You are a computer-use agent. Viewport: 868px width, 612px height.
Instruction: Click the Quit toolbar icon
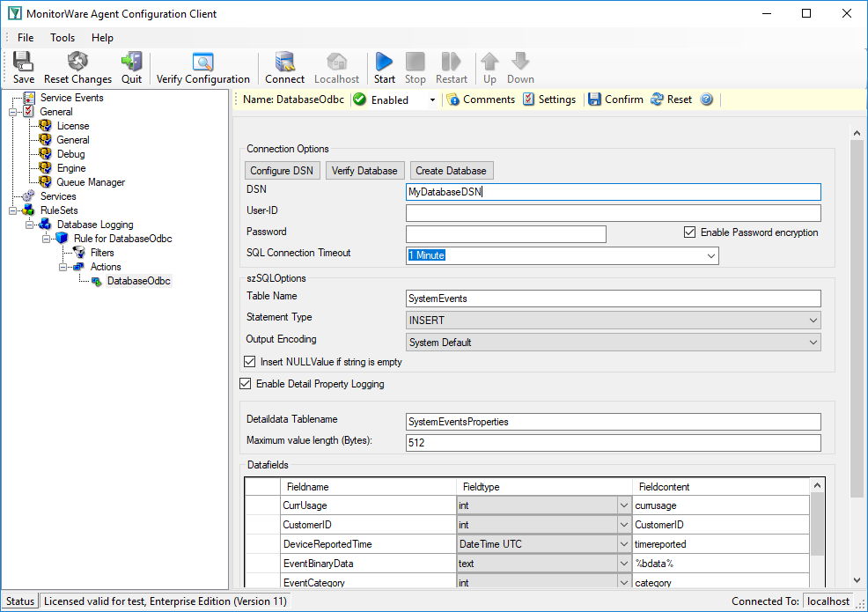132,62
